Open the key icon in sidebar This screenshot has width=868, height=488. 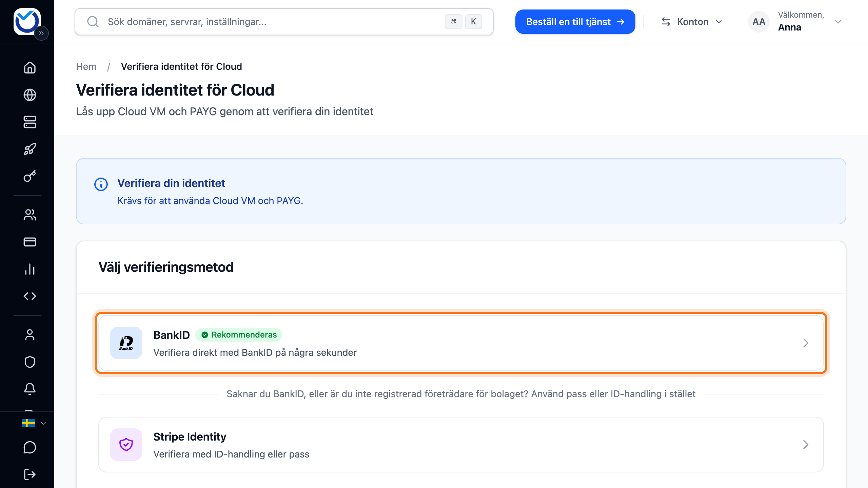click(30, 176)
